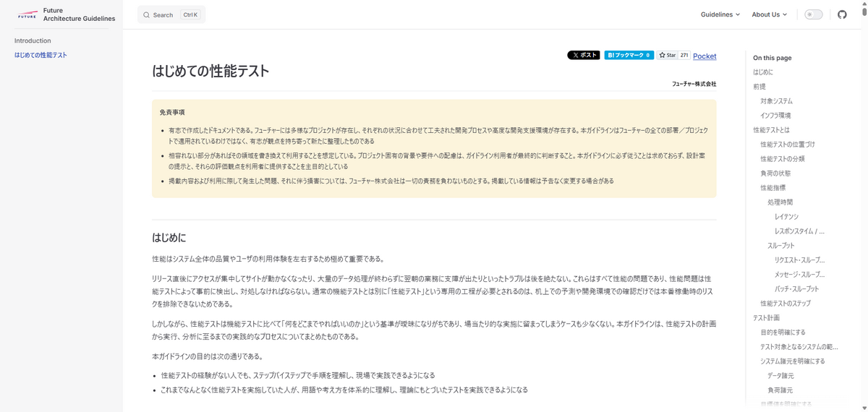
Task: Click the はじめに section heading
Action: click(x=169, y=238)
